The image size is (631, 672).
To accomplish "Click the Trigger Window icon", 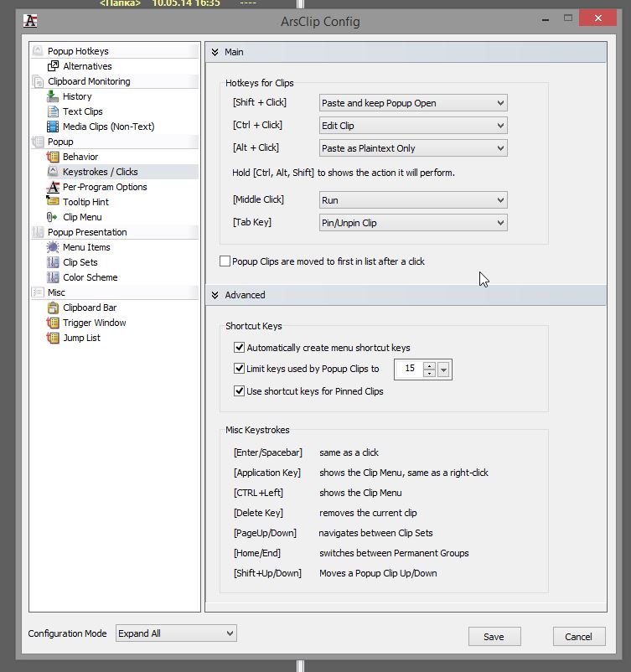I will click(53, 323).
